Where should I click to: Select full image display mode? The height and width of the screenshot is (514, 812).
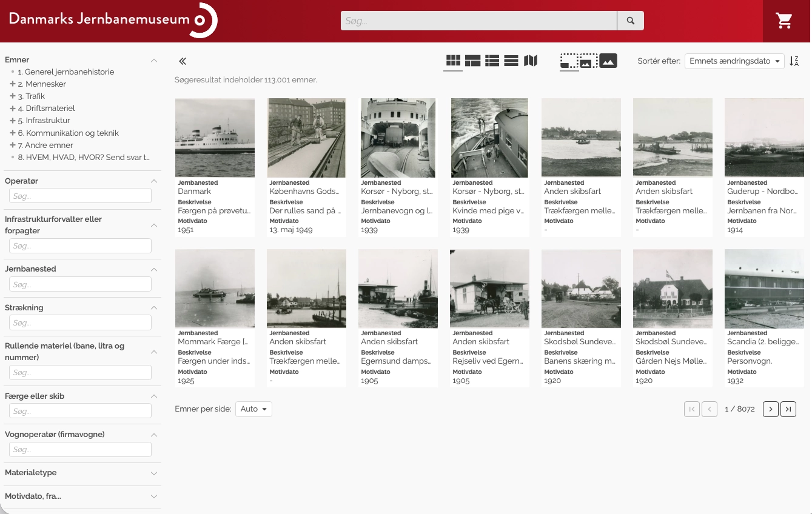[608, 61]
